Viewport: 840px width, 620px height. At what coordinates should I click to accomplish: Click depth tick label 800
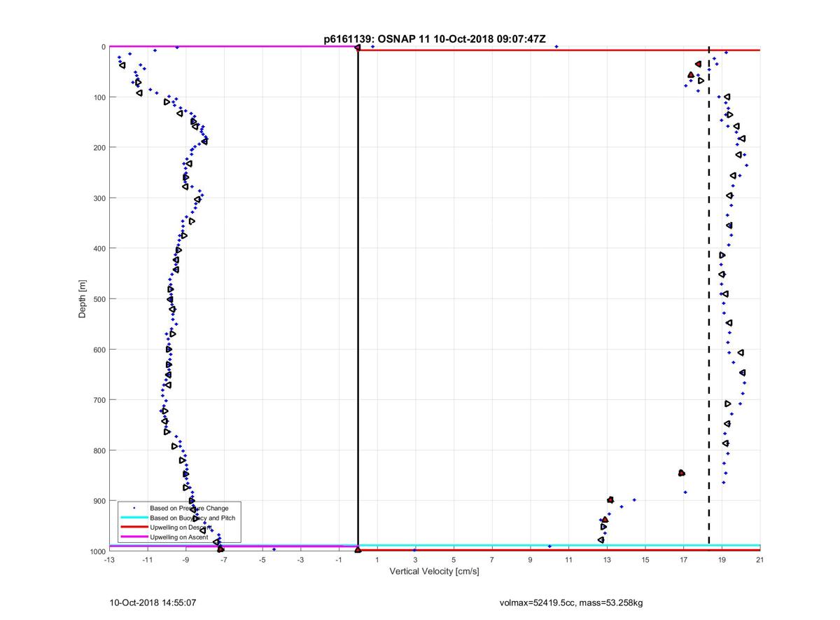coord(100,450)
